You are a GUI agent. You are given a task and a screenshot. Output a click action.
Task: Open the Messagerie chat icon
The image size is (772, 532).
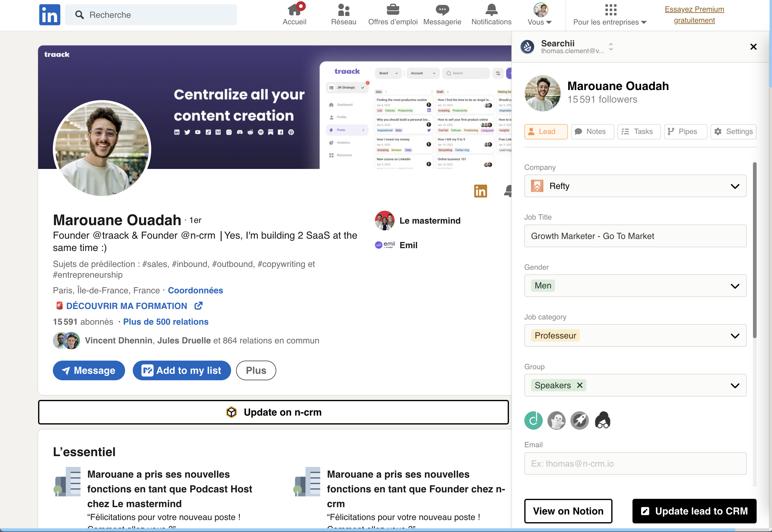pos(442,10)
